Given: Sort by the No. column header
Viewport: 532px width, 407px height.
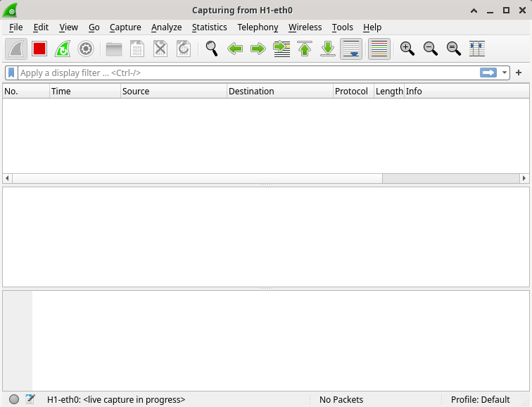Looking at the screenshot, I should click(x=26, y=91).
